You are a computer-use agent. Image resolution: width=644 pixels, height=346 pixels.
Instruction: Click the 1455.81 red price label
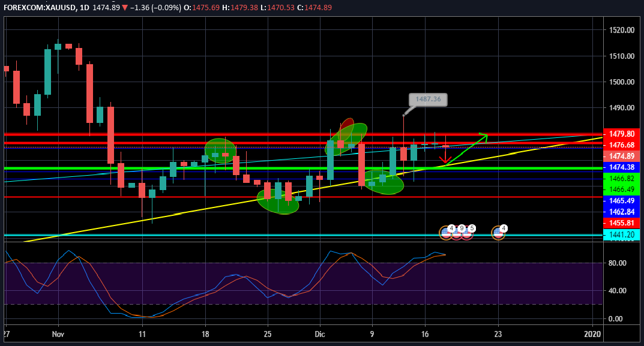622,222
